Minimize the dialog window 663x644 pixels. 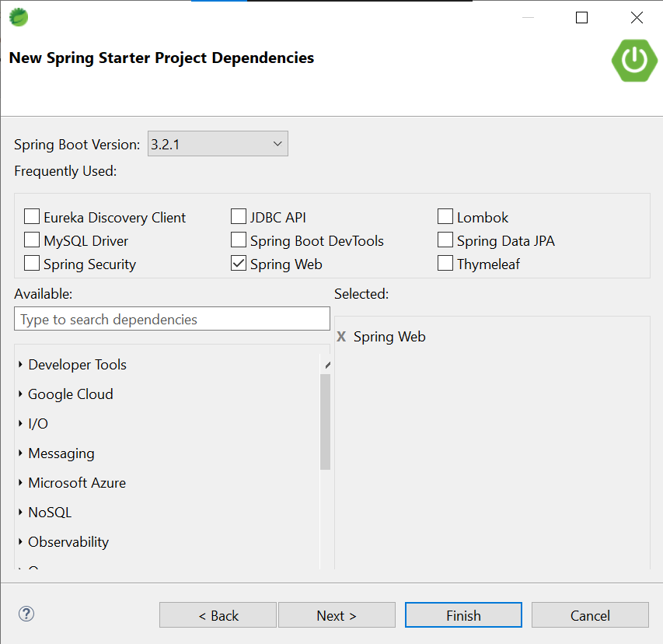pos(528,17)
